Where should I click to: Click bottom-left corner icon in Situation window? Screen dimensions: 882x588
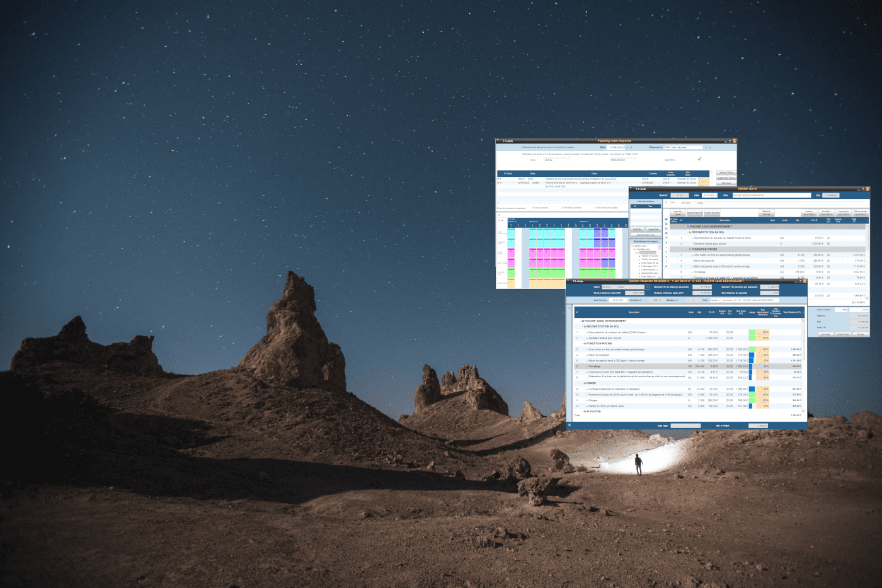(570, 425)
